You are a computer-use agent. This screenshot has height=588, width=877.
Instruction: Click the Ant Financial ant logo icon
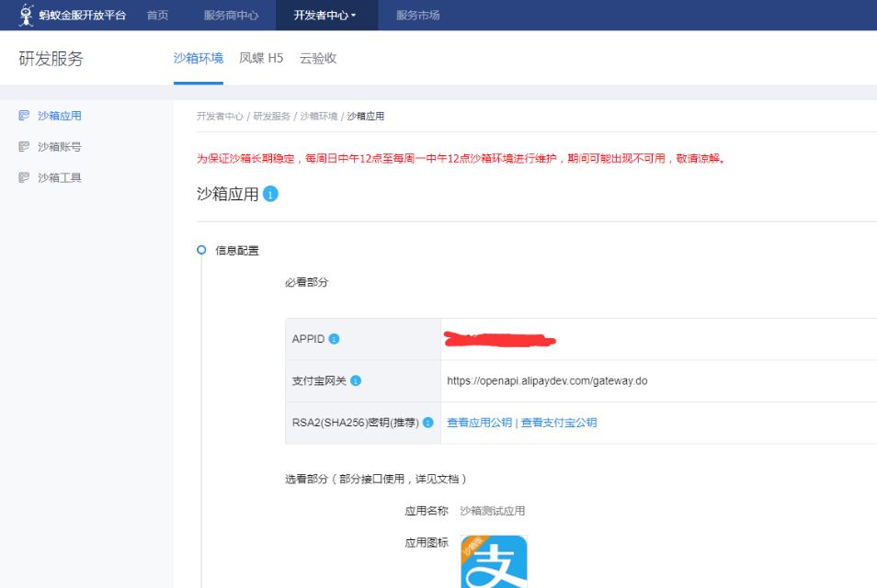(x=27, y=15)
